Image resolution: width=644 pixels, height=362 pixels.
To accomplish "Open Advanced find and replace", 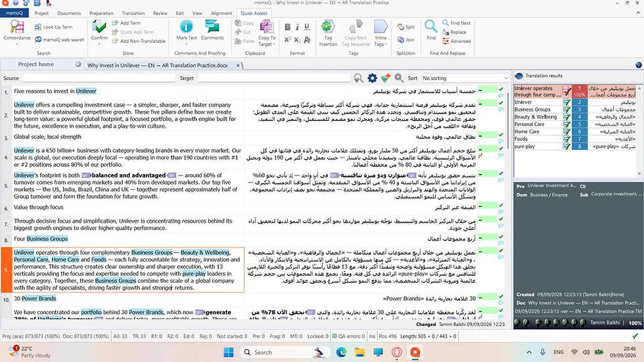I will pyautogui.click(x=456, y=41).
